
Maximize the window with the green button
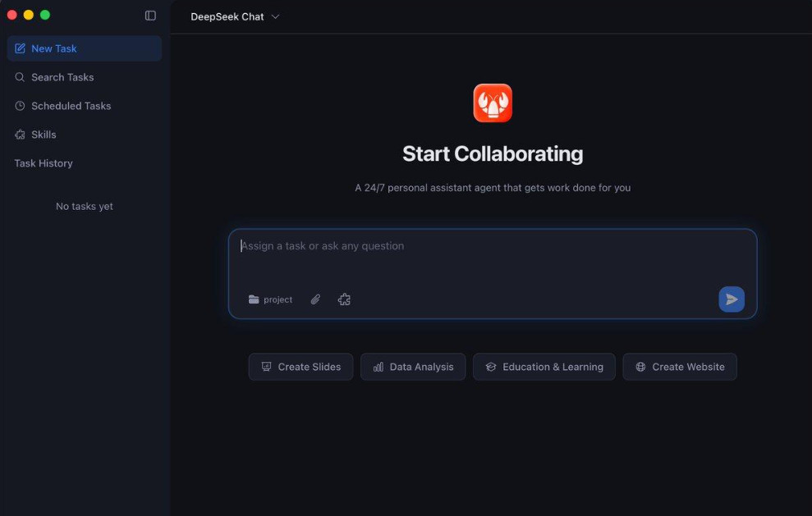point(45,15)
